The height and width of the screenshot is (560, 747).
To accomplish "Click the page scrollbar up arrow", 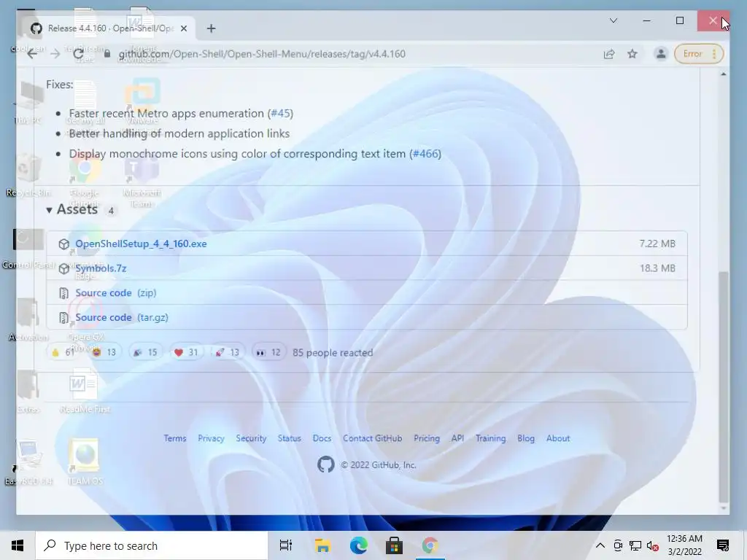I will pyautogui.click(x=724, y=74).
